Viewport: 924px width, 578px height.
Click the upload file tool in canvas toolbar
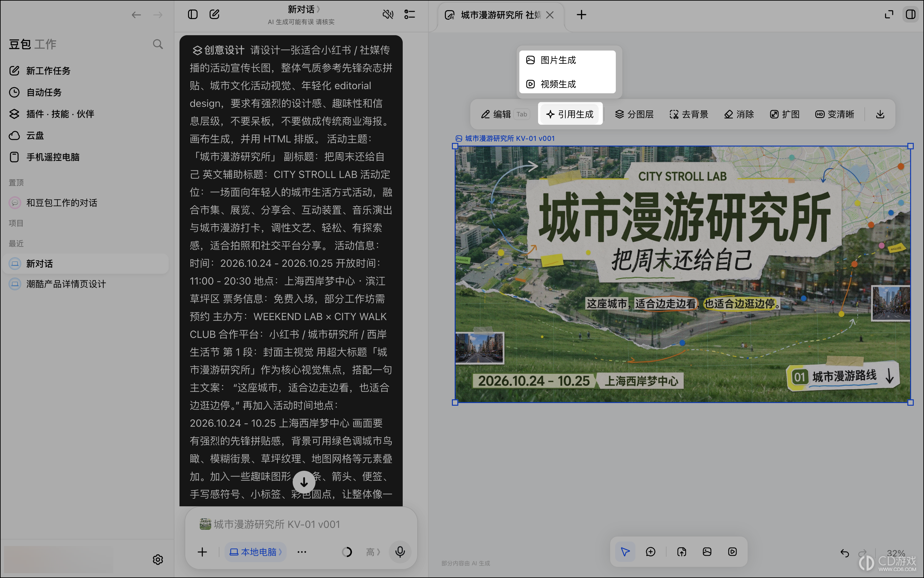tap(681, 552)
